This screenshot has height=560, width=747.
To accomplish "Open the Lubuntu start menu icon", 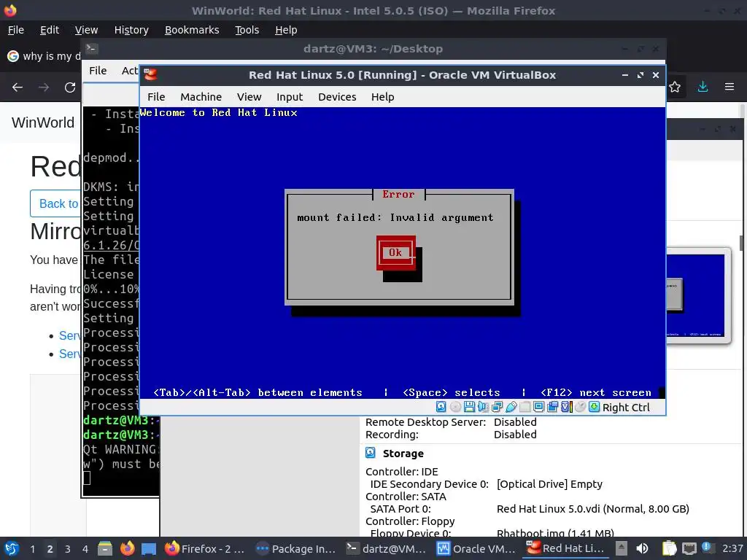I will coord(12,548).
